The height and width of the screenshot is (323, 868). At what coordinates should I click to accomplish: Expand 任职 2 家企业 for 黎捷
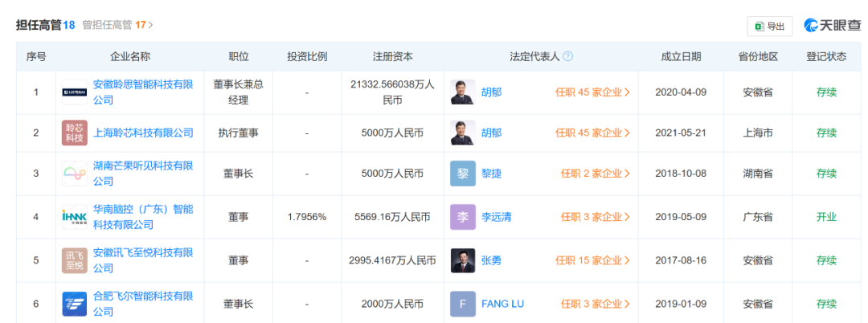[595, 174]
